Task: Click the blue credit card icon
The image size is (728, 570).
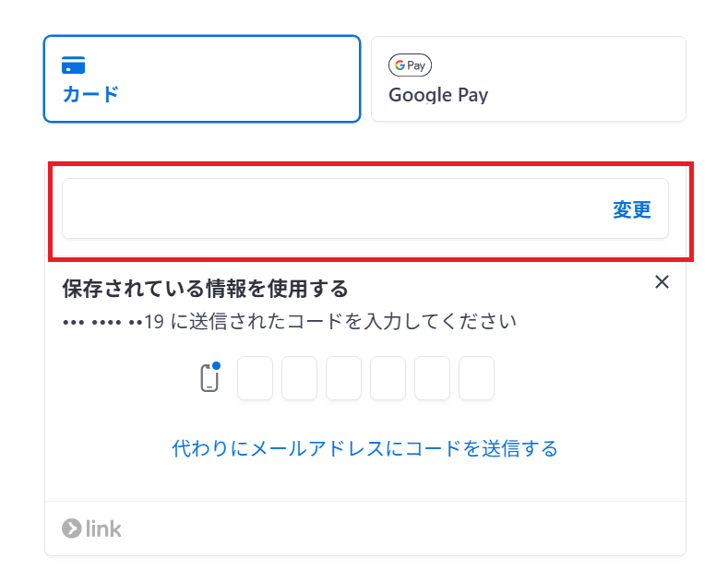Action: point(74,65)
